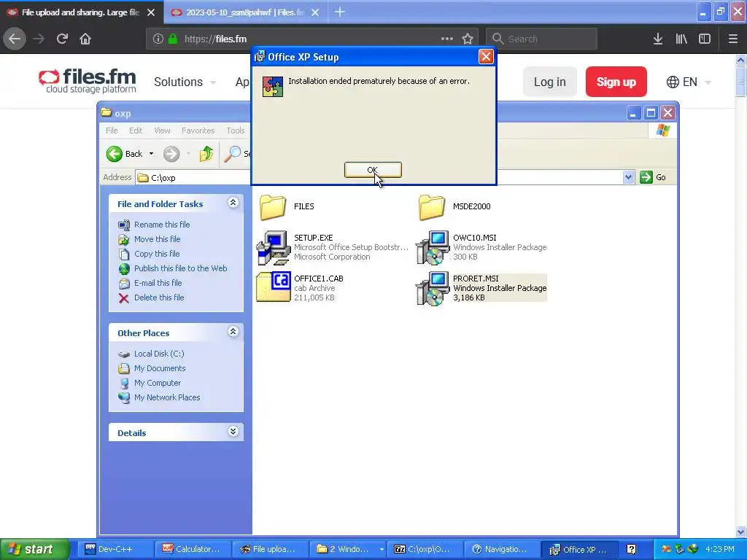747x560 pixels.
Task: Open Address bar dropdown arrow
Action: [x=628, y=177]
